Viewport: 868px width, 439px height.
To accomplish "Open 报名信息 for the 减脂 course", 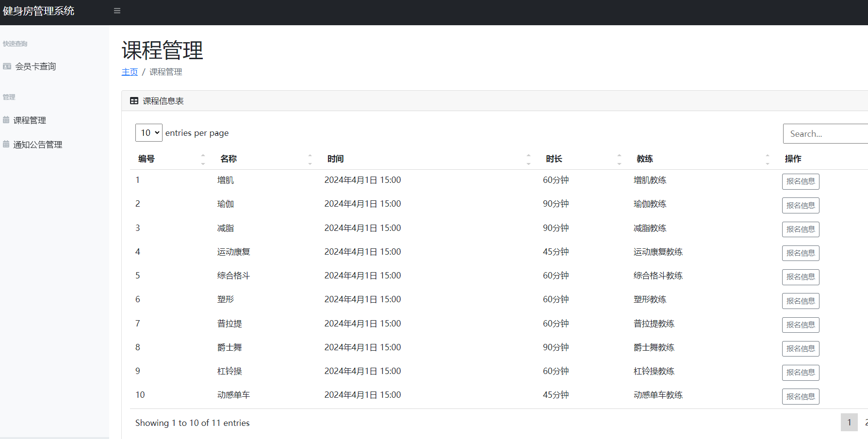I will tap(801, 229).
